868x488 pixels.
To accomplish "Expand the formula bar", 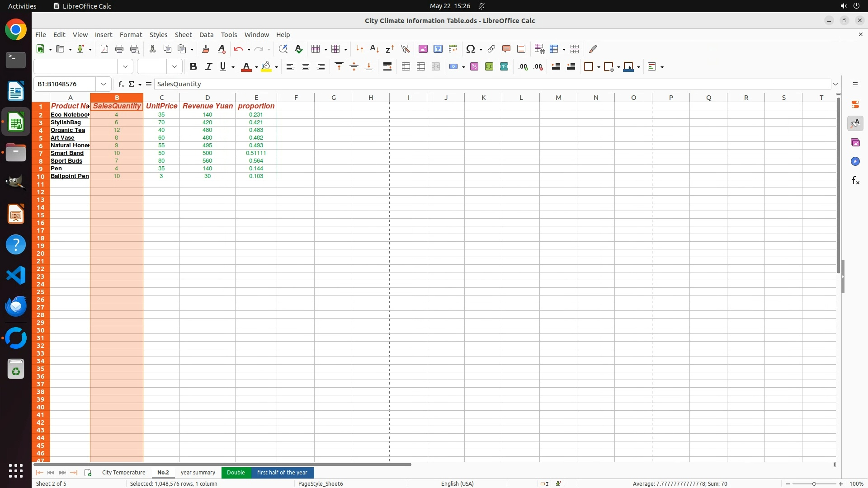I will pos(835,84).
